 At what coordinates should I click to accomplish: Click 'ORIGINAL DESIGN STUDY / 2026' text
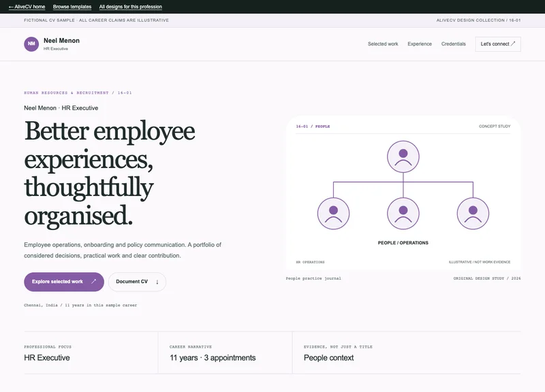[x=487, y=278]
